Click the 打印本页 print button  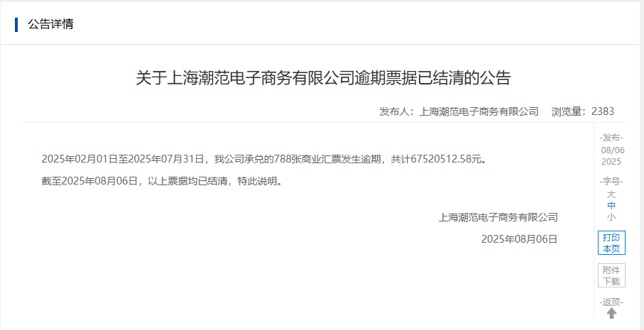(611, 243)
